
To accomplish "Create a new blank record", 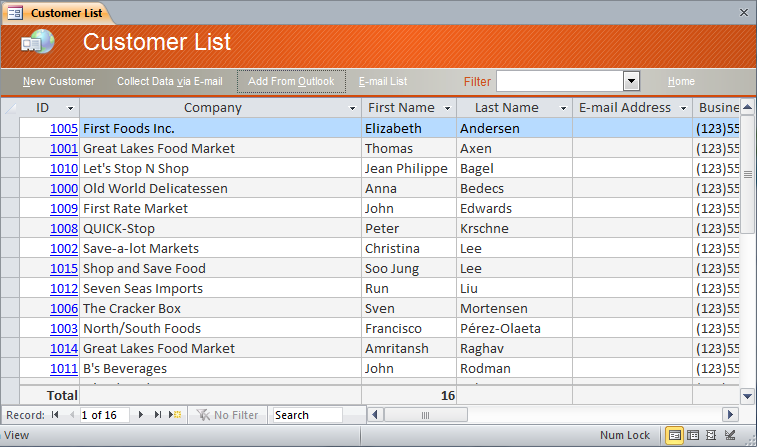I will 176,414.
